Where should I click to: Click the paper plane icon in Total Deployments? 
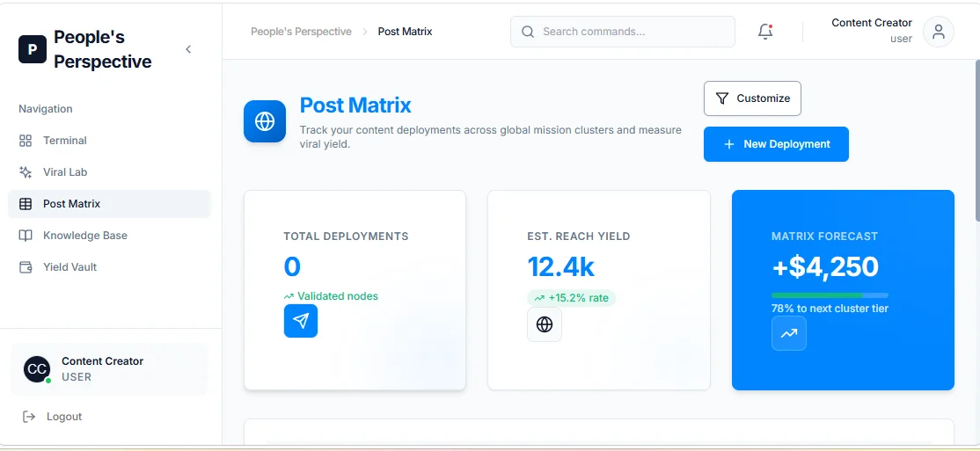point(301,321)
